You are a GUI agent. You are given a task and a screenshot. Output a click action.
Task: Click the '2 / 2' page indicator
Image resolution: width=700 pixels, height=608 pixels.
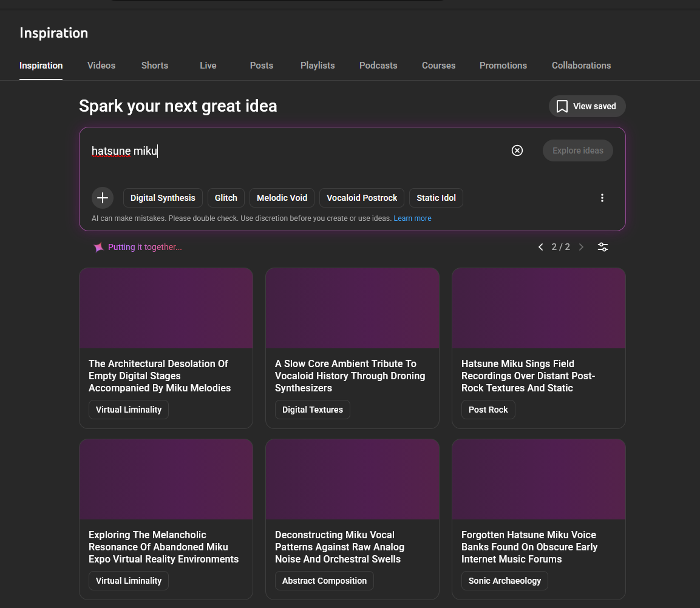[x=561, y=247]
